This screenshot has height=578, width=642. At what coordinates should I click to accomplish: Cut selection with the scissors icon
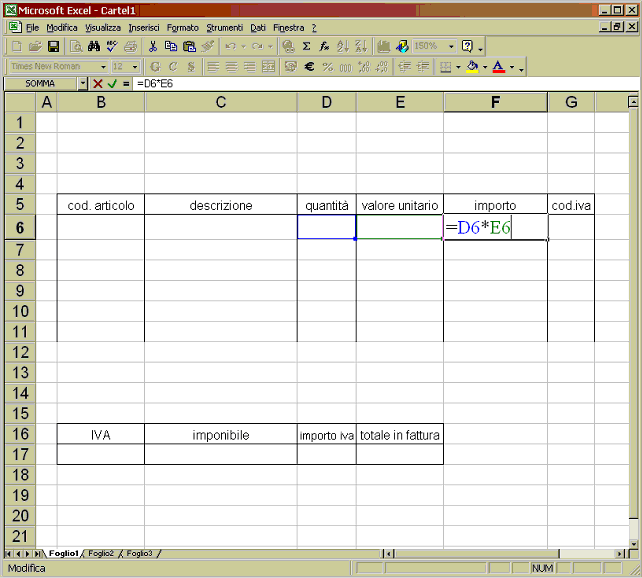[153, 46]
